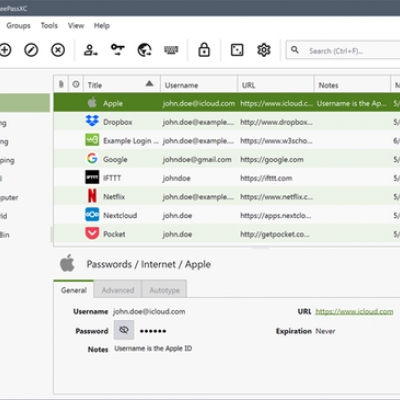Viewport: 400px width, 400px height.
Task: Click the https://www.netflix.c... URL cell
Action: click(277, 197)
